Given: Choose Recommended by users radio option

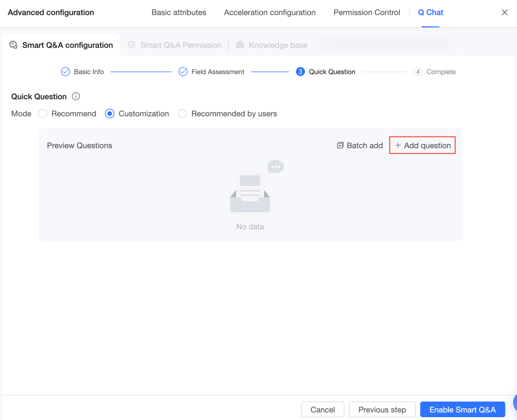Looking at the screenshot, I should coord(182,114).
